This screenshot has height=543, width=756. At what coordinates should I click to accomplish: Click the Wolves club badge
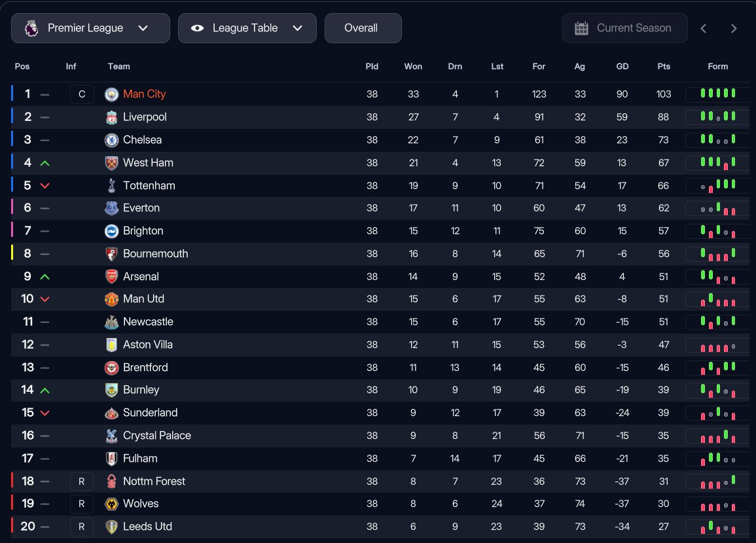point(111,504)
